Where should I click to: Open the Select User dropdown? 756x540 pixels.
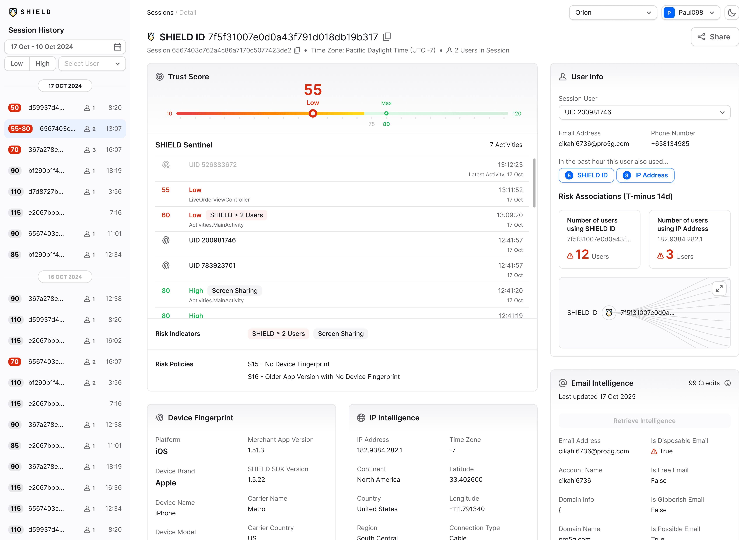pos(92,63)
